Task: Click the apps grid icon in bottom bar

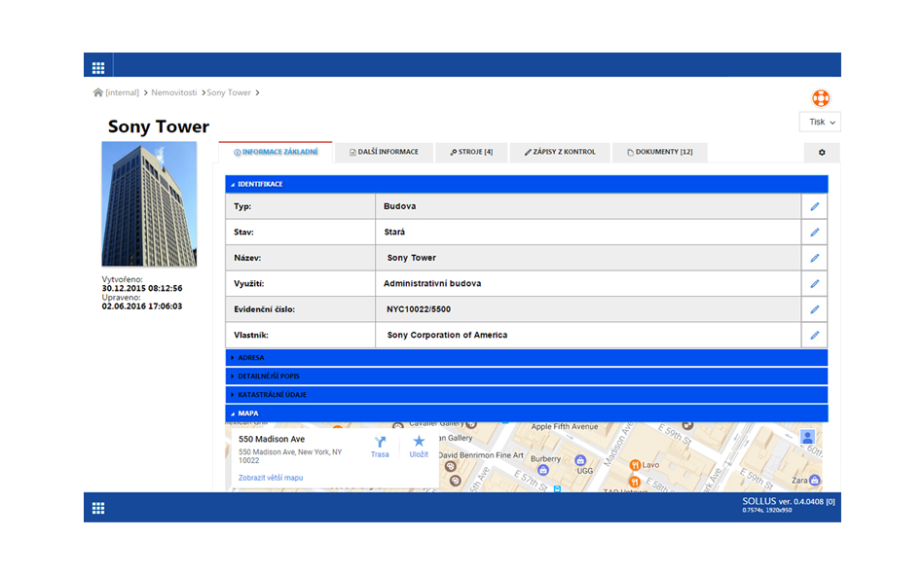Action: pyautogui.click(x=98, y=508)
